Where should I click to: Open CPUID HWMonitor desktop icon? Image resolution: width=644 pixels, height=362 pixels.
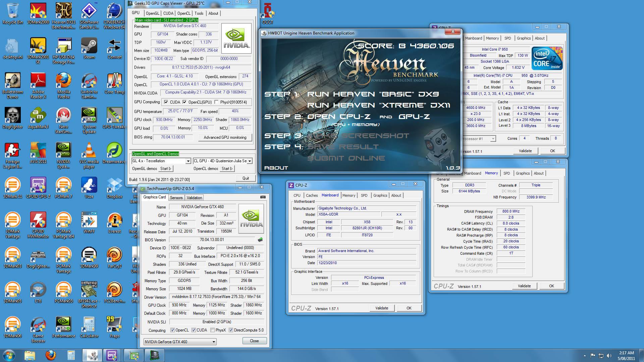click(38, 225)
